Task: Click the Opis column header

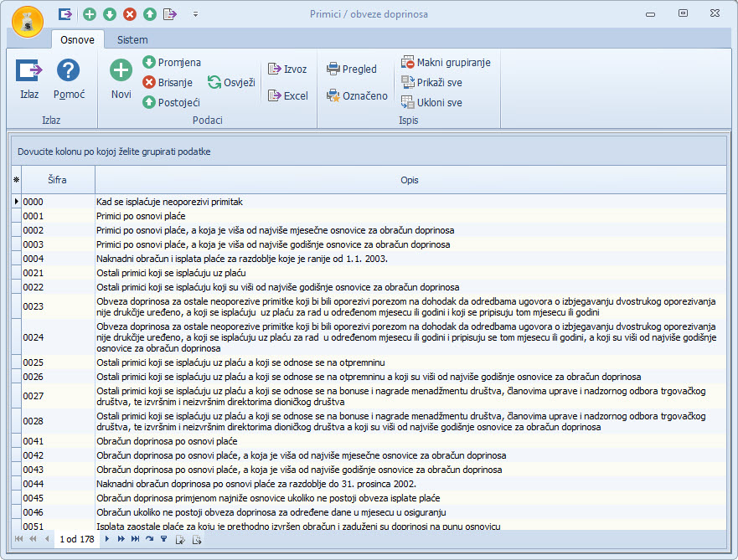Action: [409, 180]
